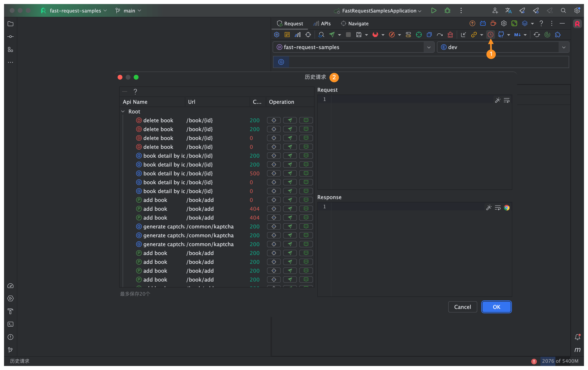Click the memory usage indicator in status bar
Image resolution: width=588 pixels, height=370 pixels.
point(560,361)
